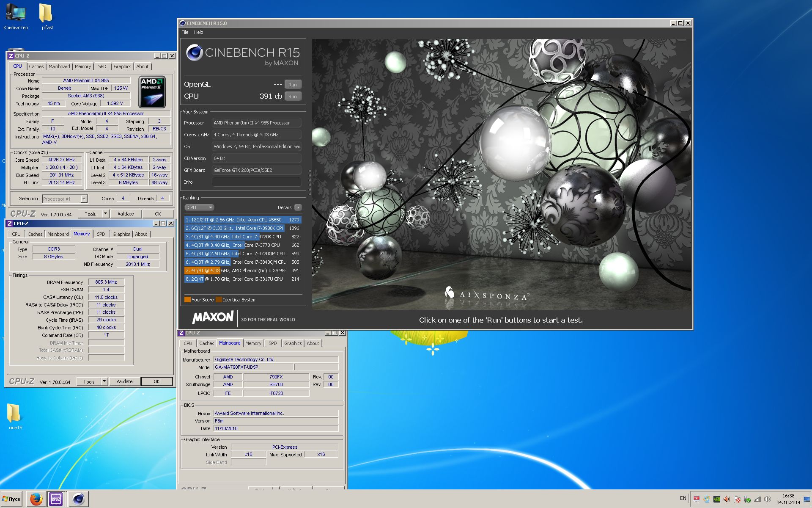Click Cinebench title bar application icon
The height and width of the screenshot is (508, 812).
tap(183, 23)
